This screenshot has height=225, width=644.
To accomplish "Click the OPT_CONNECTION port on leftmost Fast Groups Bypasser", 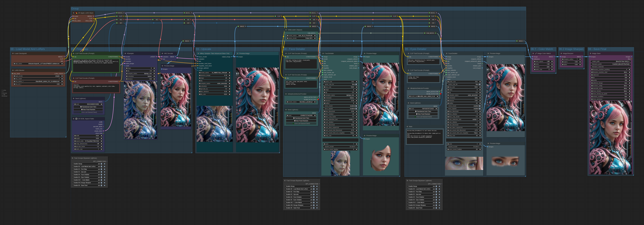I will tap(107, 161).
